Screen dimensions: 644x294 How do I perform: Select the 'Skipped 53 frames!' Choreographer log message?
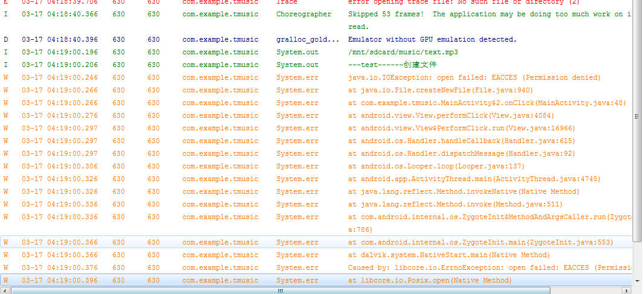coord(489,21)
